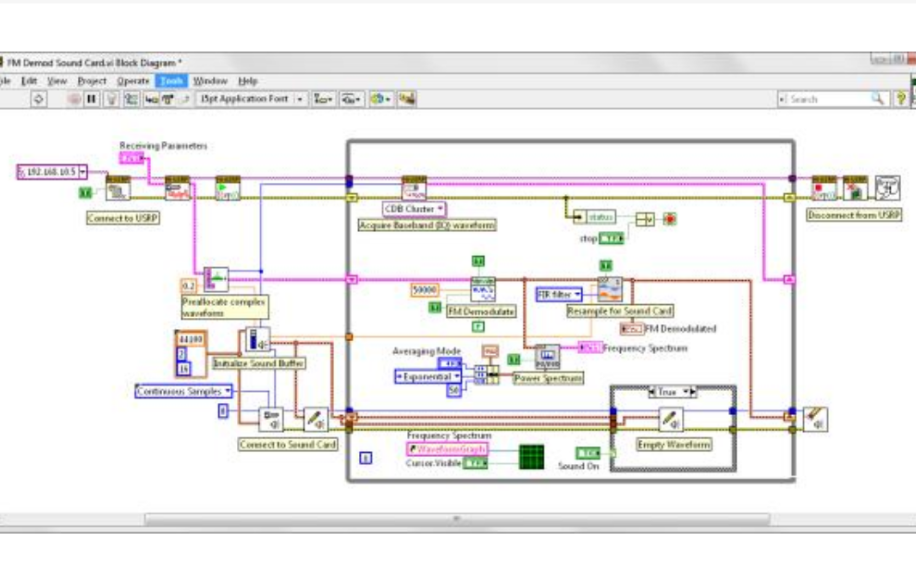Click the Step Out toolbar button
Viewport: 916px width, 573px height.
tap(184, 99)
